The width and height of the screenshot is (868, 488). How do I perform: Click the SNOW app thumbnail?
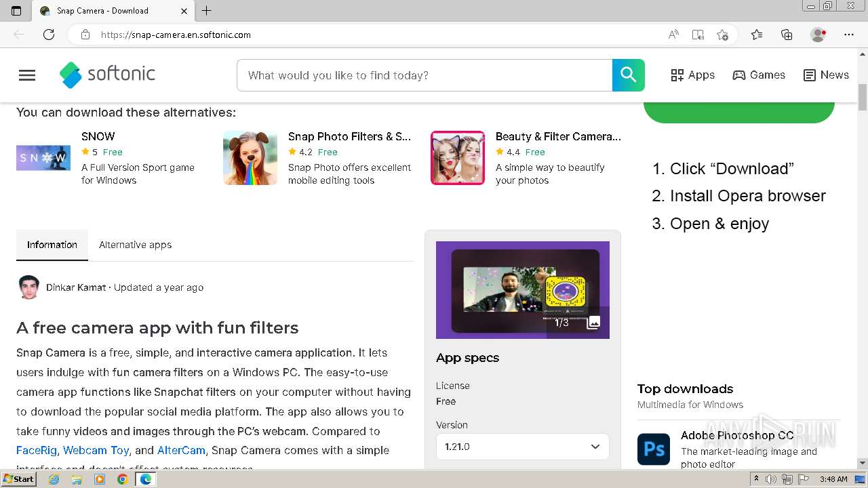[43, 158]
